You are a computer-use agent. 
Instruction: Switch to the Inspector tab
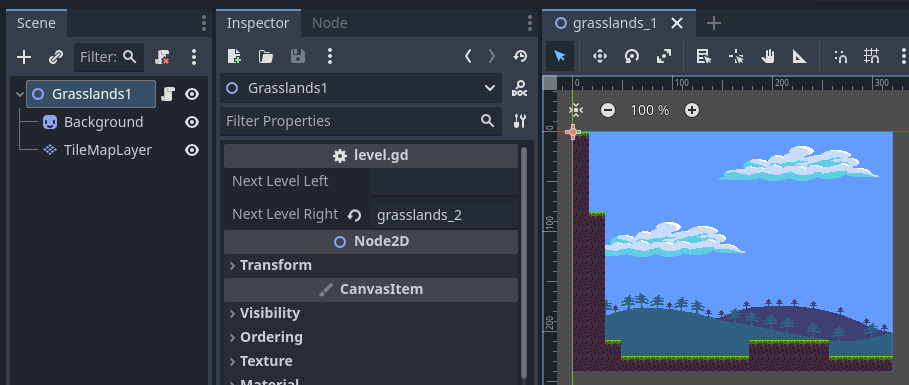pyautogui.click(x=258, y=23)
